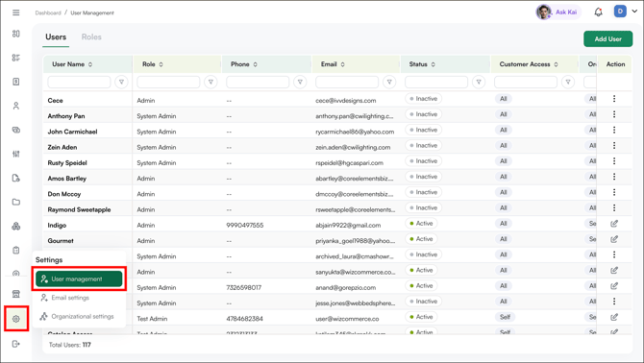This screenshot has width=644, height=363.
Task: Open the dashboard grid icon in the sidebar
Action: click(x=16, y=34)
